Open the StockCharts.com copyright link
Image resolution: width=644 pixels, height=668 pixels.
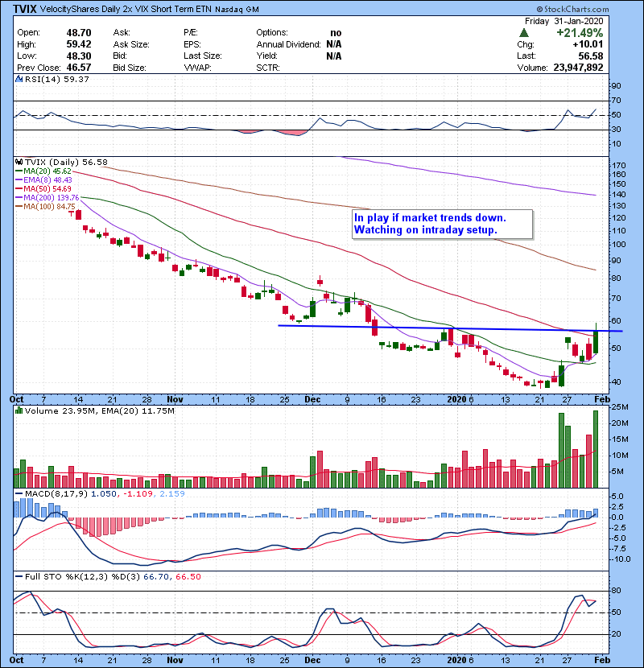pyautogui.click(x=572, y=9)
